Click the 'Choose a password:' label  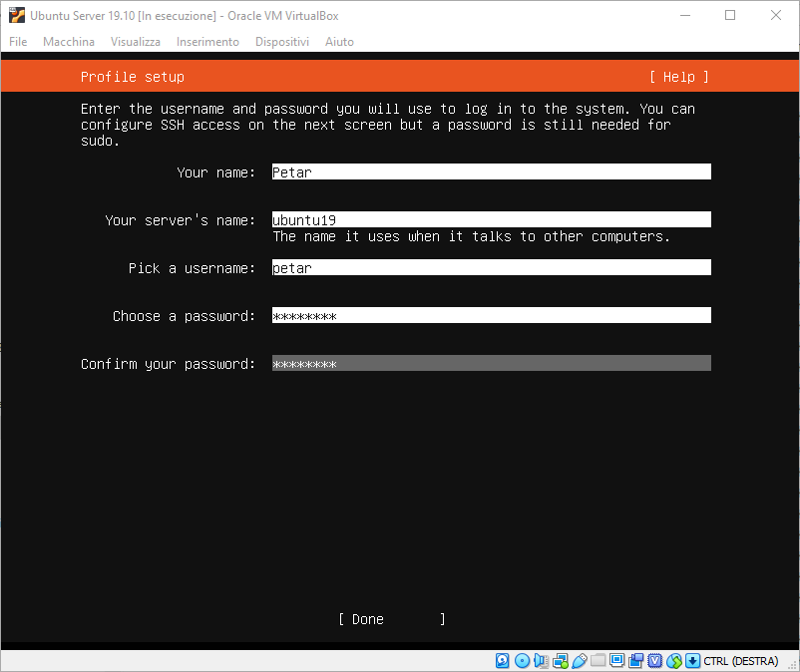pyautogui.click(x=184, y=316)
